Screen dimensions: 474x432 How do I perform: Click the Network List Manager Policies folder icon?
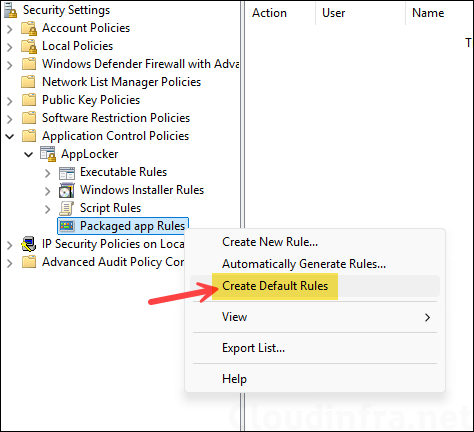[29, 82]
